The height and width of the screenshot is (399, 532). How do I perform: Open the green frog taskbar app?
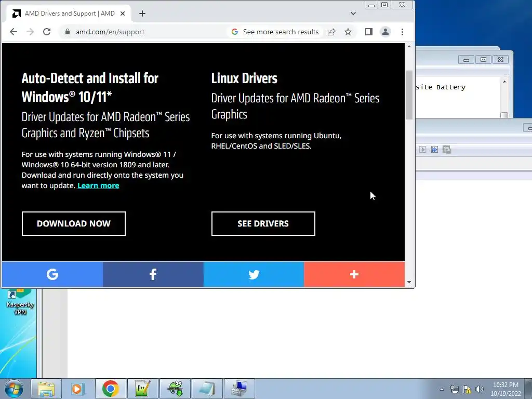pos(175,389)
